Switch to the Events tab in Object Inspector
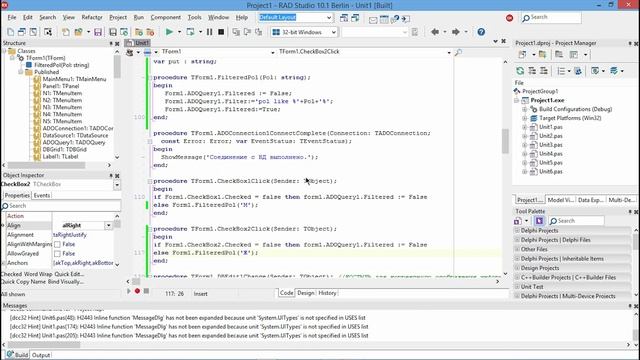Viewport: 640px width, 360px height. click(42, 196)
